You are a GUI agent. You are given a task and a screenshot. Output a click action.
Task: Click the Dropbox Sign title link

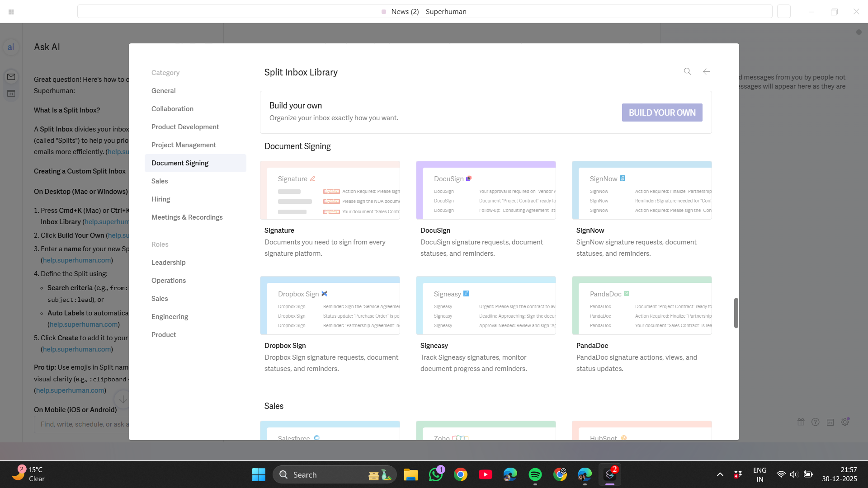coord(285,346)
